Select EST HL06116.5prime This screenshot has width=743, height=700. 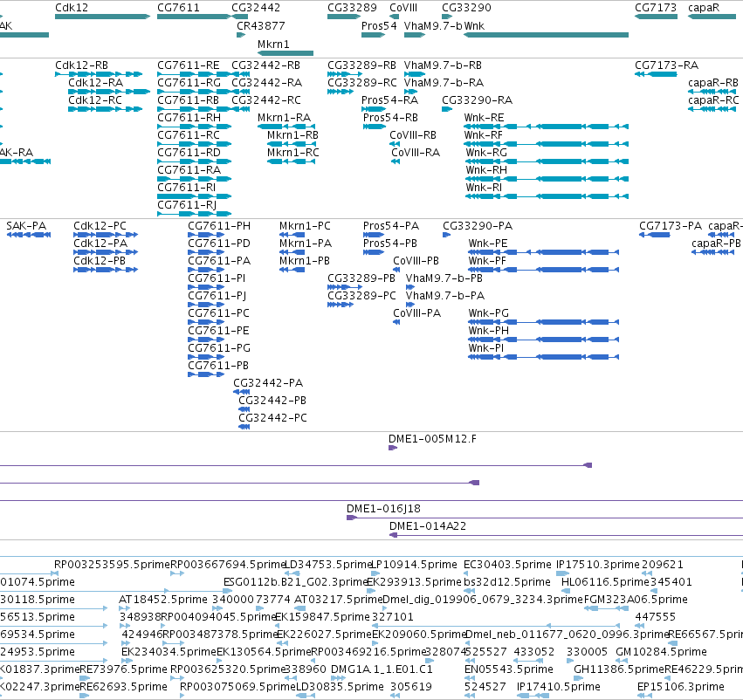pos(605,581)
